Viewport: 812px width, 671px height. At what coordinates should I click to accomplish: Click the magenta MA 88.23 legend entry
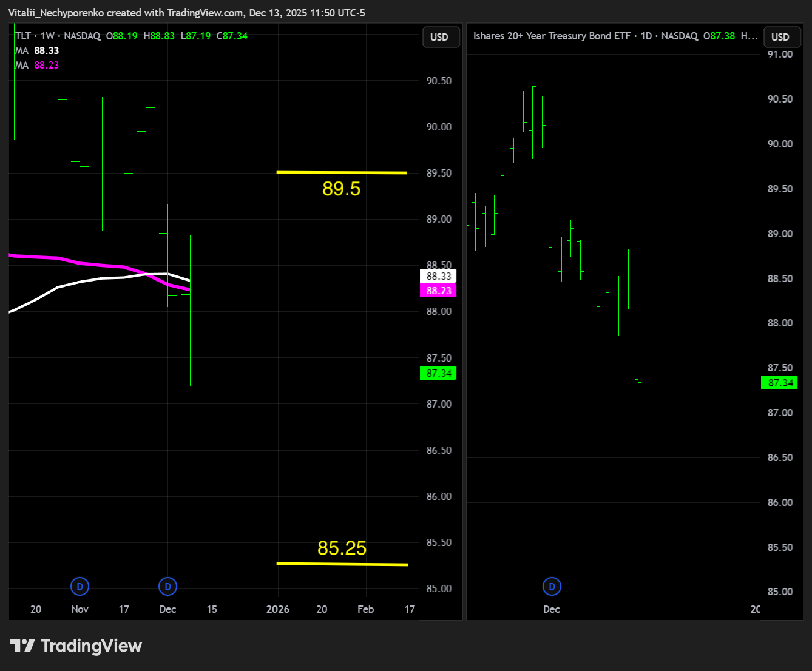pos(37,65)
